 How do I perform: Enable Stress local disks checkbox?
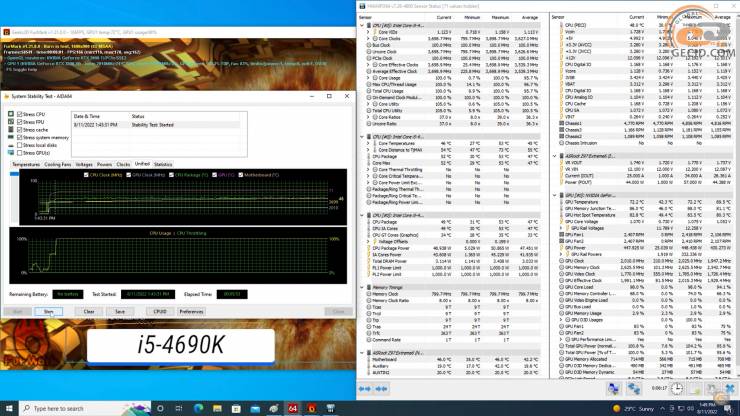[x=20, y=145]
